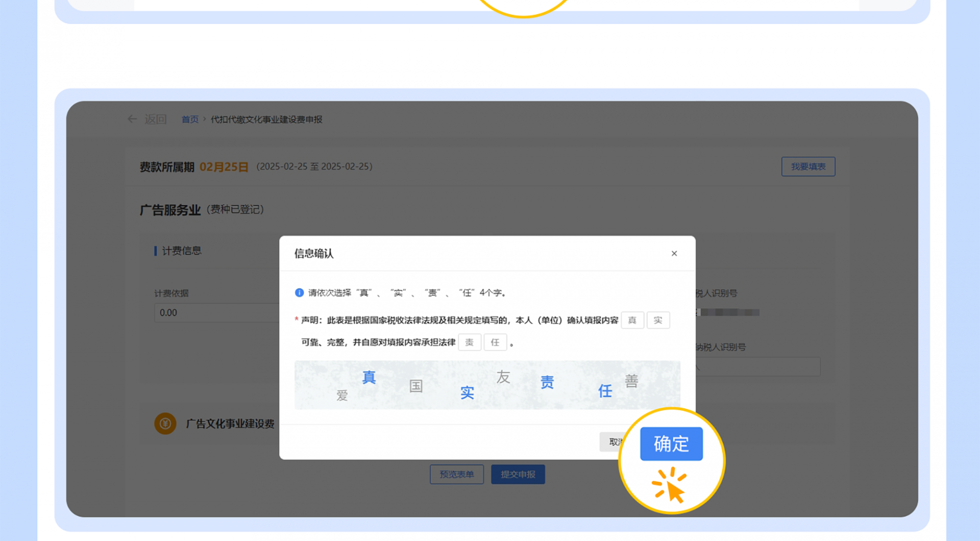Click the 提交申报 submit declaration button
The height and width of the screenshot is (541, 980).
pos(518,474)
